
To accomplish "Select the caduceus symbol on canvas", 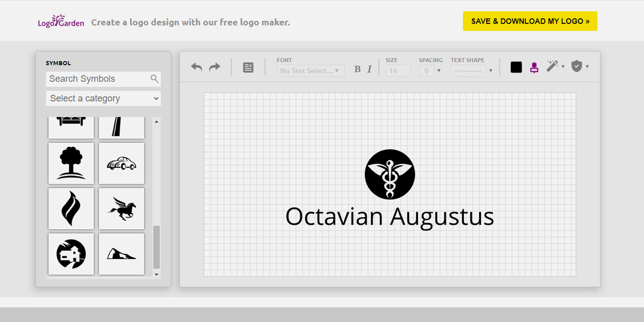I will point(390,174).
